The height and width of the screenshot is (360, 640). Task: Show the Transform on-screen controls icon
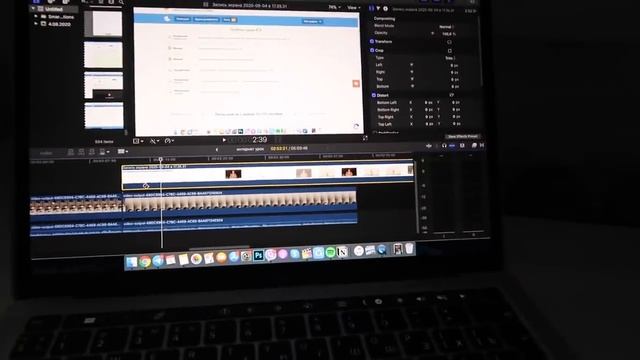coord(449,42)
